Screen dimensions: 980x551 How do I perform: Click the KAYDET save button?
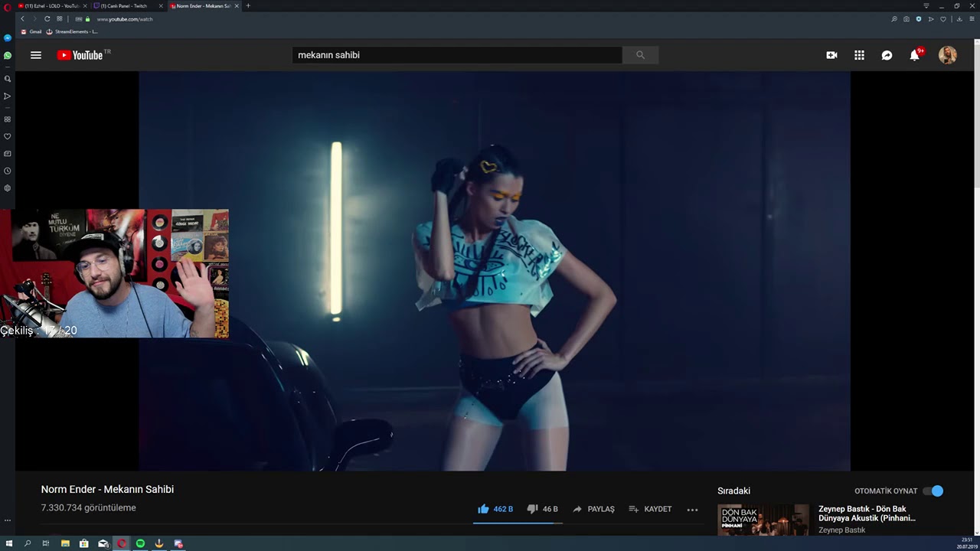click(x=650, y=509)
